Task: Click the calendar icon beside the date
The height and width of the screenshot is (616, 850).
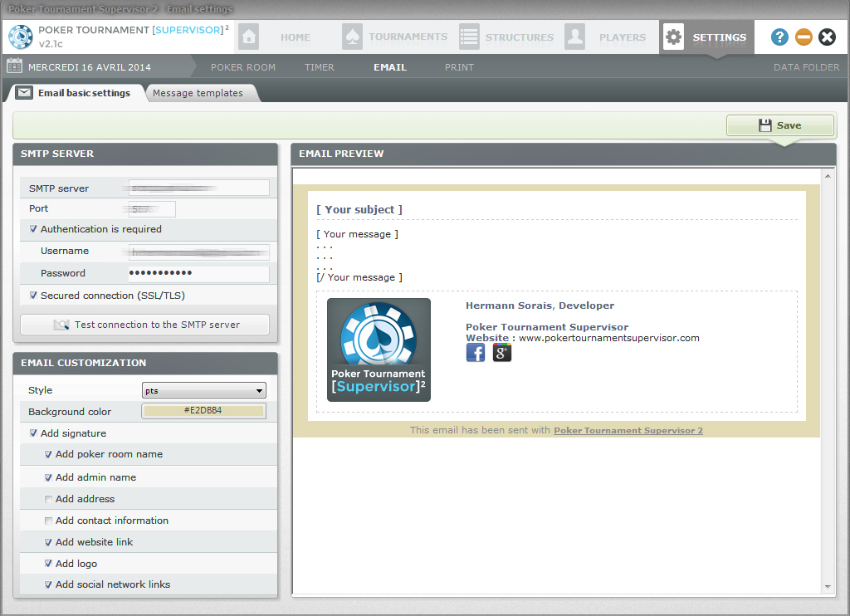Action: pos(14,66)
